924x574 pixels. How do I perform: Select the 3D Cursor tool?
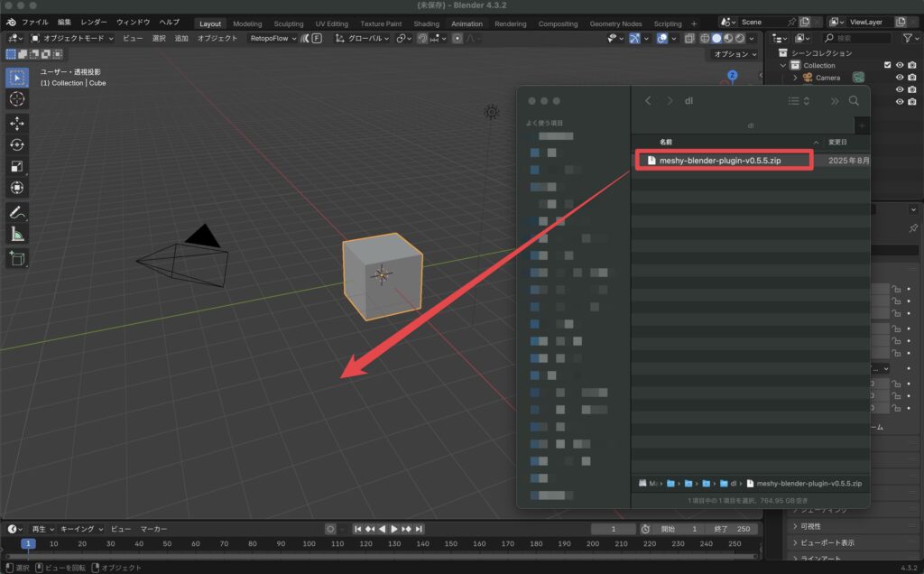[17, 99]
